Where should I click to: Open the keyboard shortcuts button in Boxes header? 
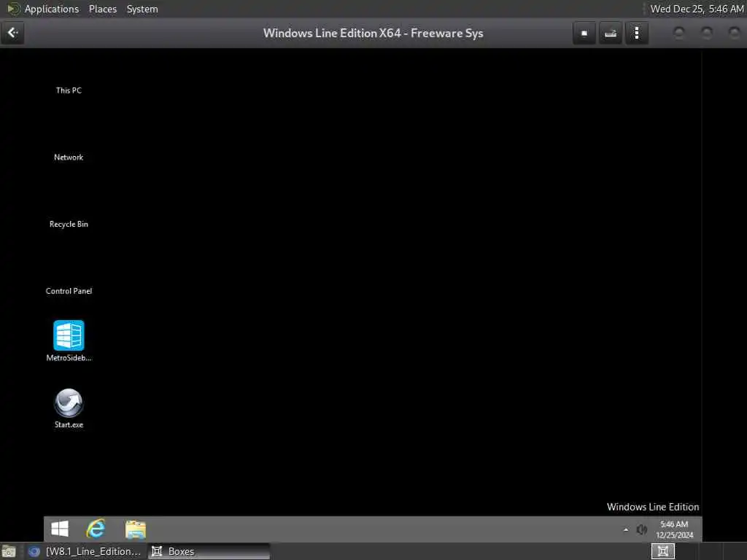click(611, 34)
